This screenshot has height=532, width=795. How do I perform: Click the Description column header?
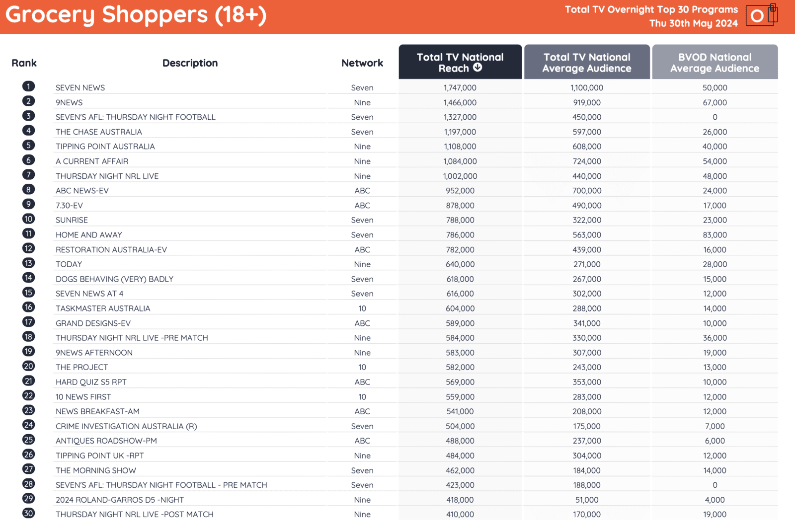tap(190, 63)
